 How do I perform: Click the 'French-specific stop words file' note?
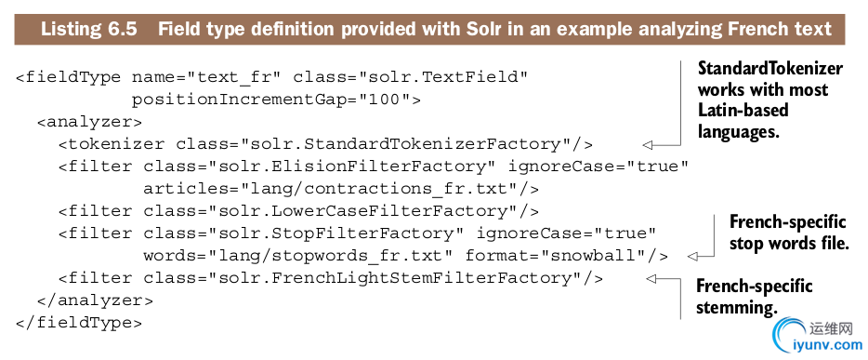click(x=789, y=233)
